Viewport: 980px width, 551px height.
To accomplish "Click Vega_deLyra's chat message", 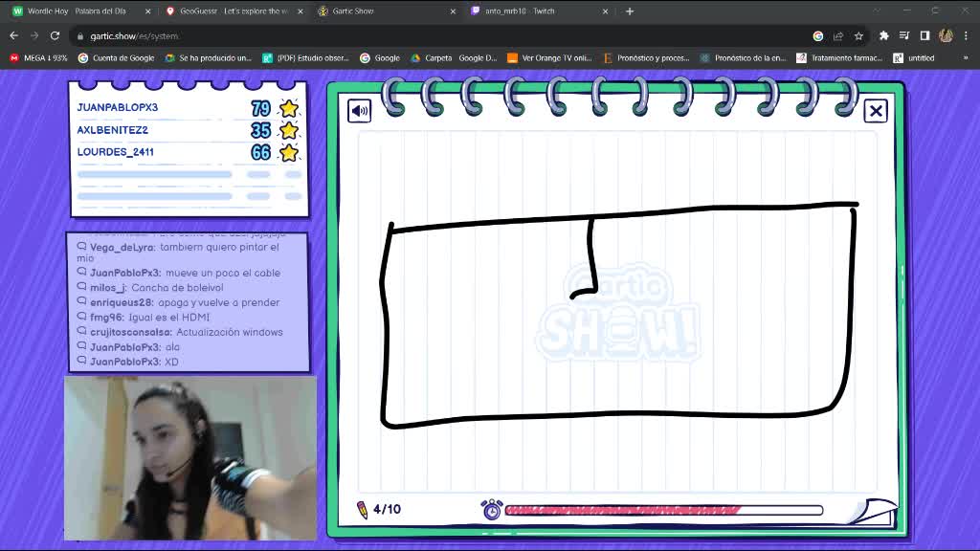I will point(178,253).
